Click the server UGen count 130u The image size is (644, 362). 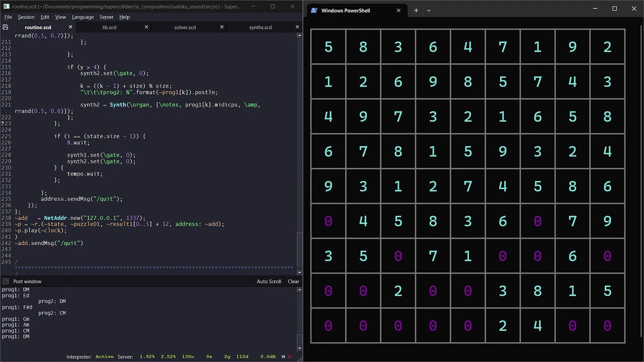point(188,356)
